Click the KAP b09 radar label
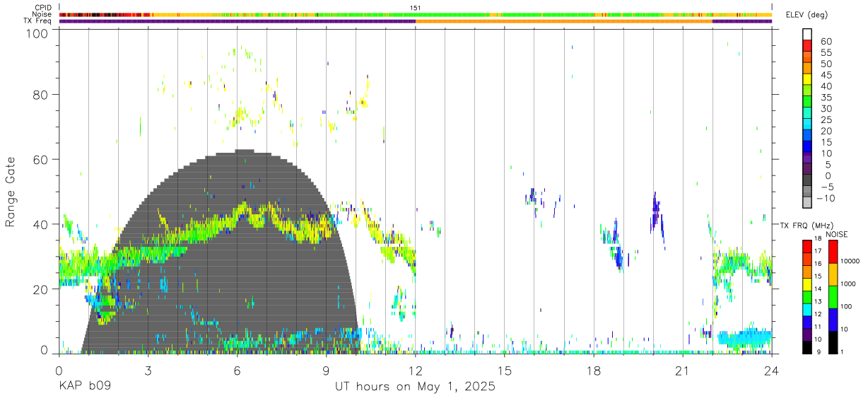This screenshot has width=868, height=401. coord(84,387)
